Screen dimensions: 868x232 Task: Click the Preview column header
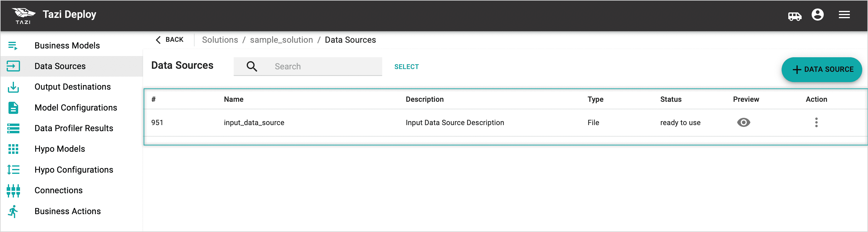[x=746, y=99]
